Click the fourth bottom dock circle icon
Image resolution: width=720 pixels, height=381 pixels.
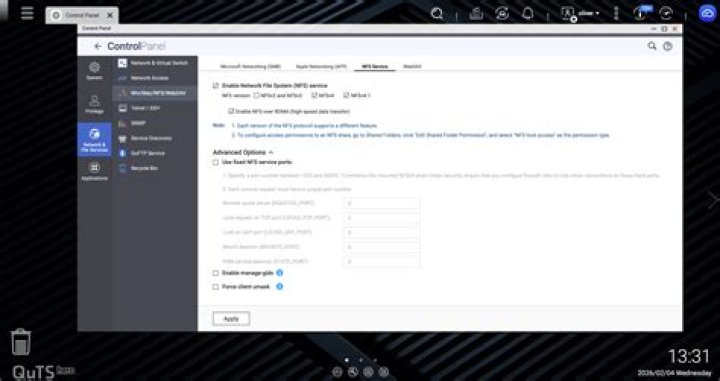[x=384, y=372]
